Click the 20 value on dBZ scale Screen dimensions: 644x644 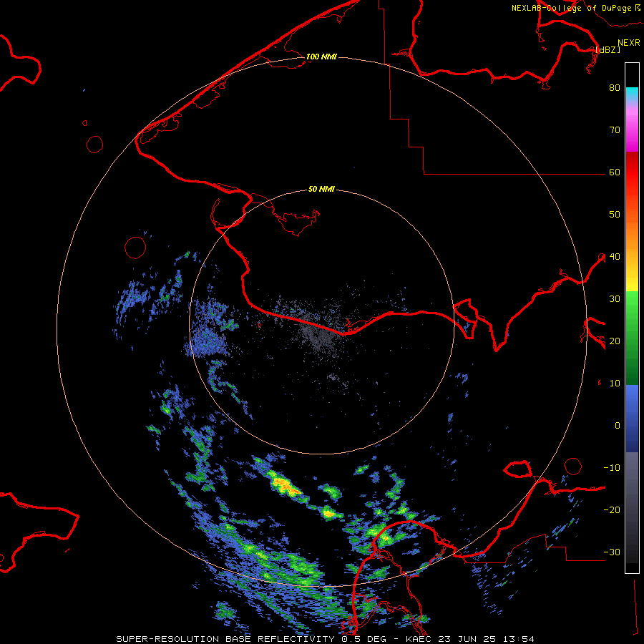coord(615,341)
